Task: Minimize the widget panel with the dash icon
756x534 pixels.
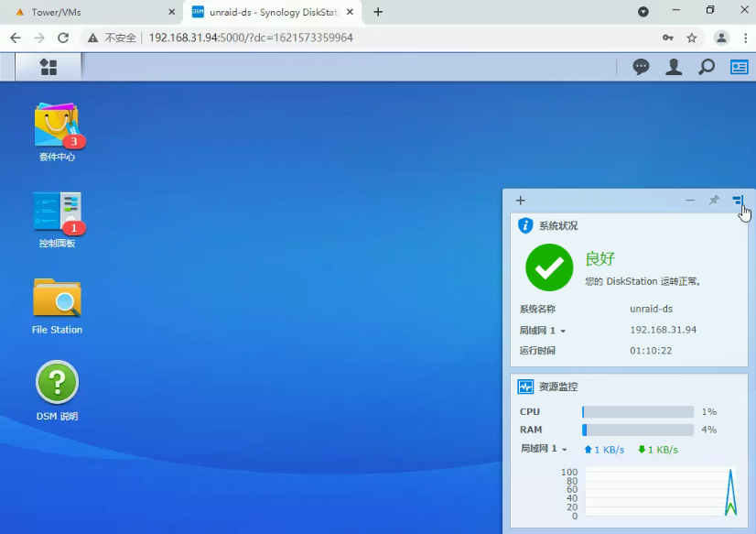Action: (690, 200)
